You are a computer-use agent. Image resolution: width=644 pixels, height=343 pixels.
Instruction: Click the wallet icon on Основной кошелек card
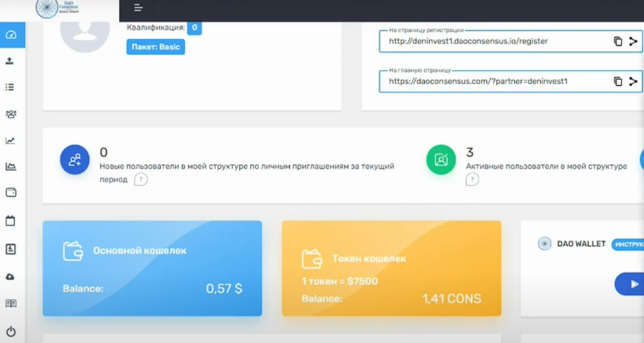[x=73, y=251]
